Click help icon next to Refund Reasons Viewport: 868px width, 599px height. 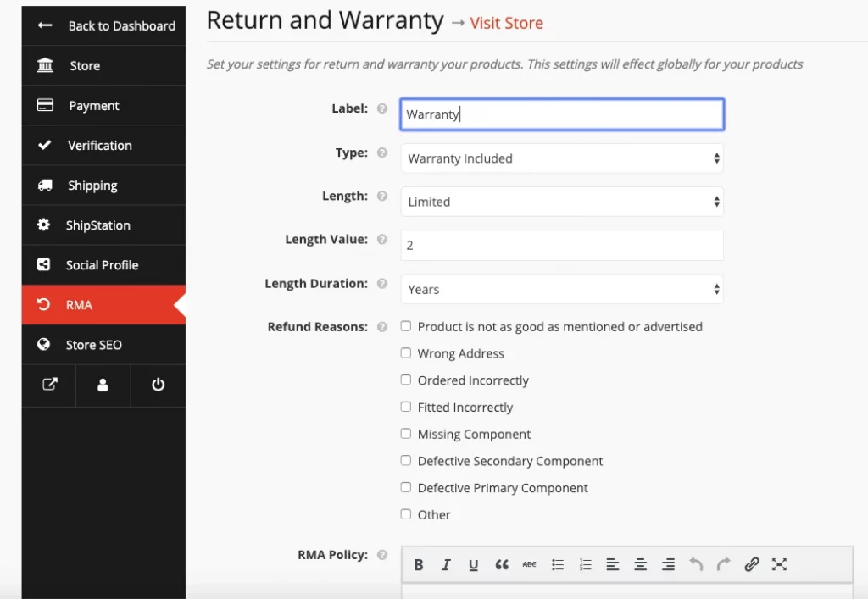point(382,327)
